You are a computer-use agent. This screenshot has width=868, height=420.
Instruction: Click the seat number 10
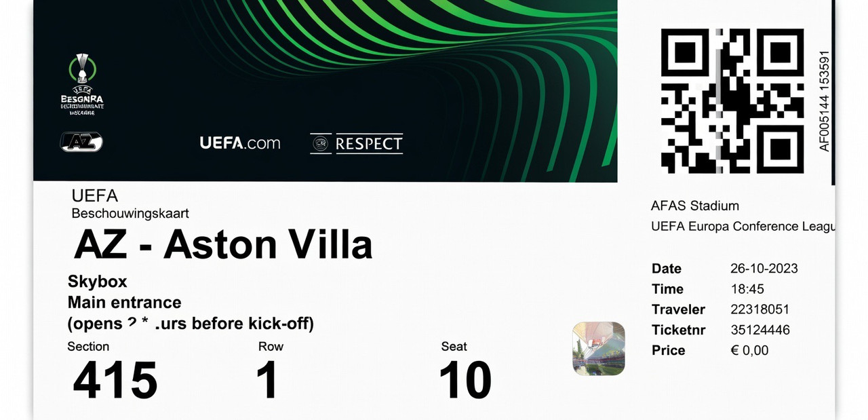[x=465, y=380]
